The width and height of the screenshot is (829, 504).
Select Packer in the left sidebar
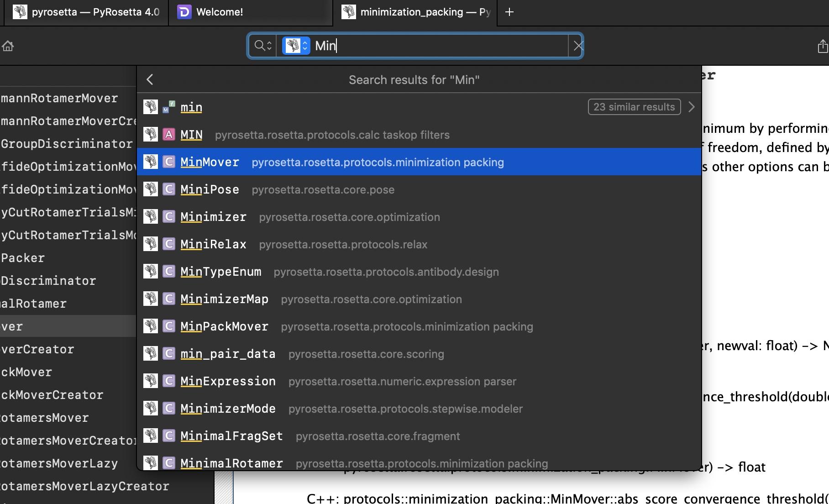[x=23, y=258]
